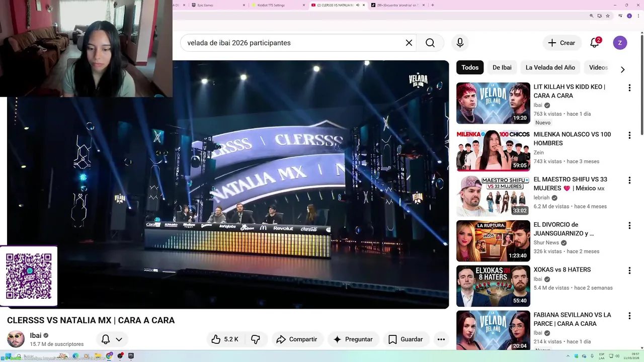Select the Videos filter chip
This screenshot has width=644, height=362.
[598, 67]
